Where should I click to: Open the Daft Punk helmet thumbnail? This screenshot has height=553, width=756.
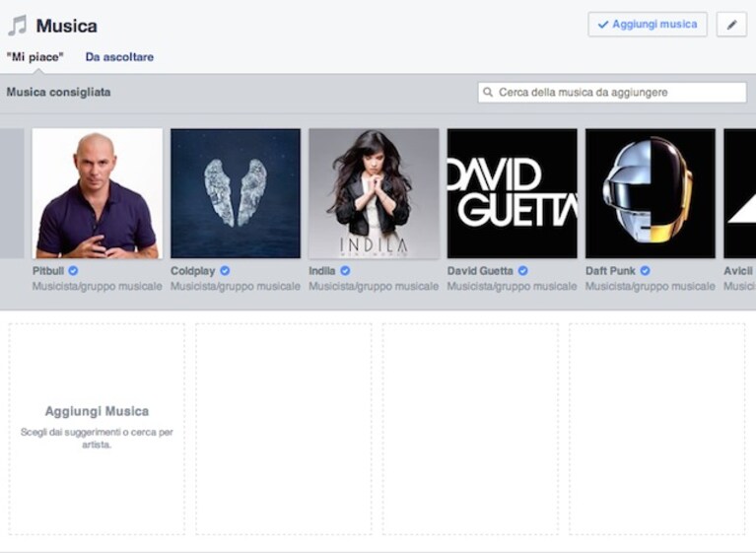pyautogui.click(x=651, y=193)
